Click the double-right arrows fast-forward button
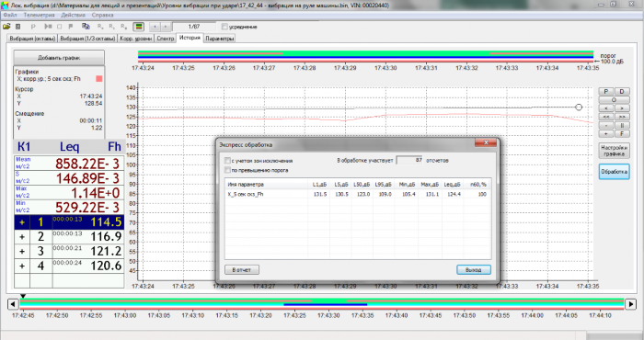 [622, 117]
